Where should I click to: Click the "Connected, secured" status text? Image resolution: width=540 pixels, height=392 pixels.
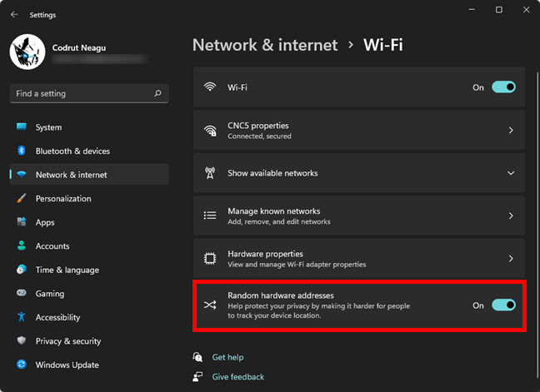point(259,136)
